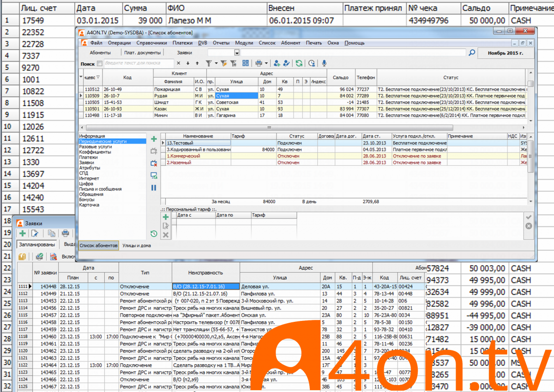Select the 13.Тестовый service row
The width and height of the screenshot is (554, 392).
click(344, 143)
